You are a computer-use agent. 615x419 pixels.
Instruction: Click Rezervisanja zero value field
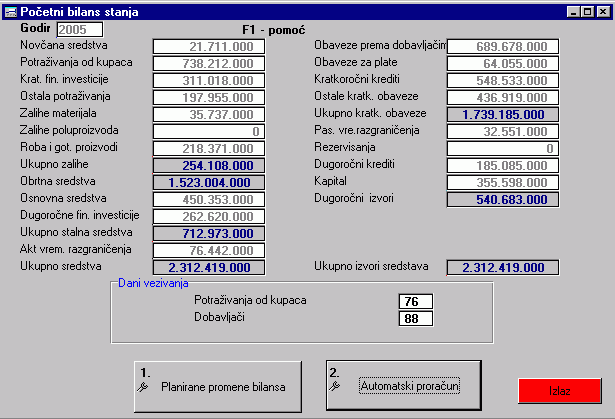[503, 148]
